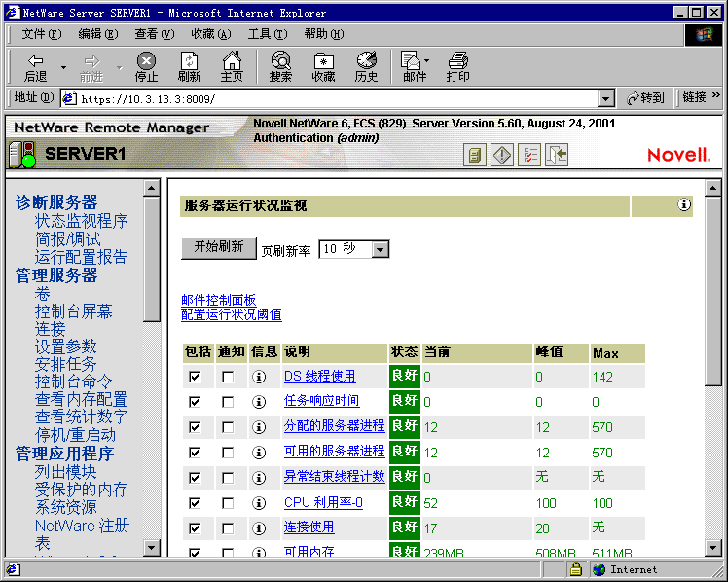The height and width of the screenshot is (582, 728).
Task: Click left navigation pane scroll up arrow
Action: coord(152,188)
